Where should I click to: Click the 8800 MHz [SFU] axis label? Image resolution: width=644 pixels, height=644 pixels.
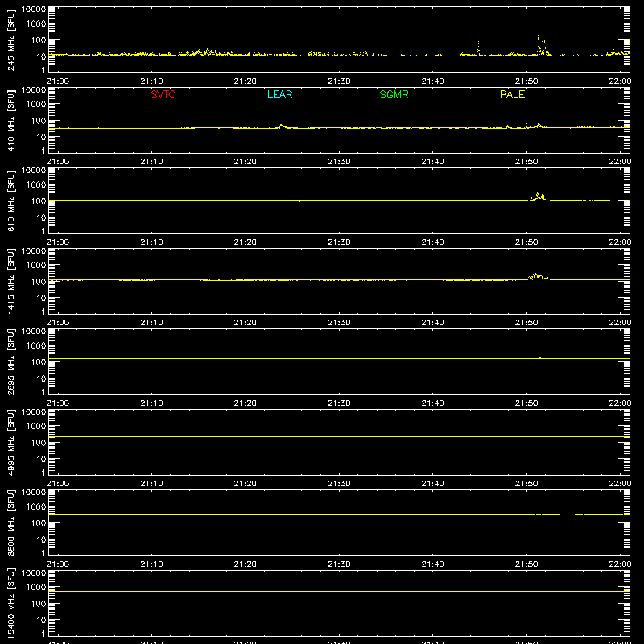coord(10,522)
